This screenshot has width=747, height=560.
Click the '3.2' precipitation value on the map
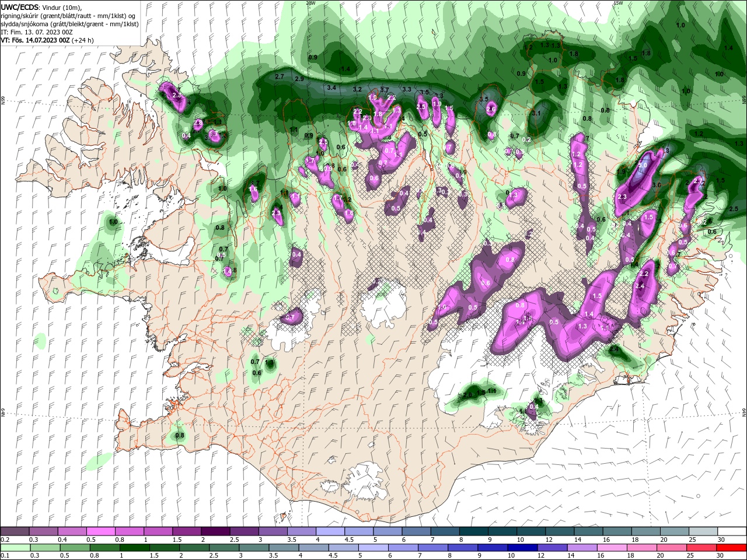(x=357, y=89)
